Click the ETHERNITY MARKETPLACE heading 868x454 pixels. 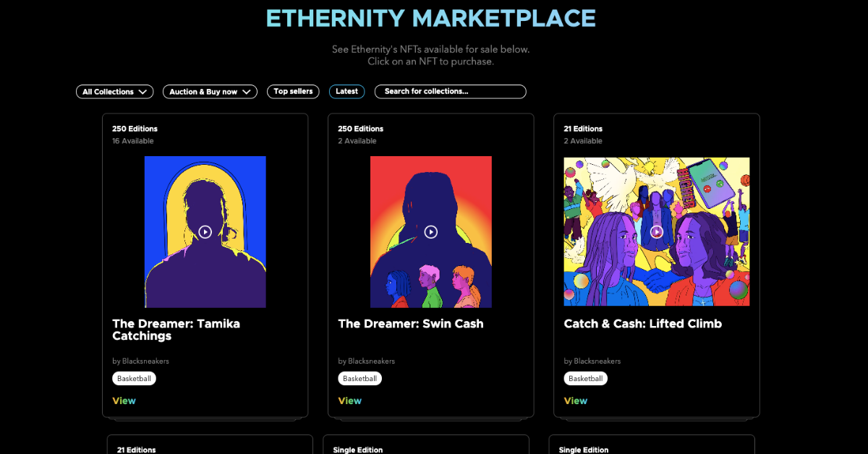432,17
